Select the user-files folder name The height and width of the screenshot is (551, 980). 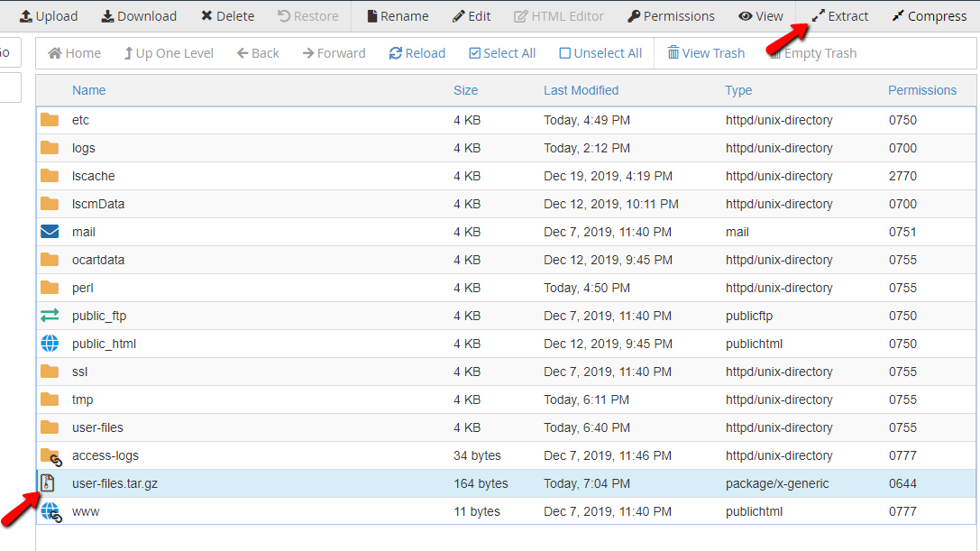97,427
